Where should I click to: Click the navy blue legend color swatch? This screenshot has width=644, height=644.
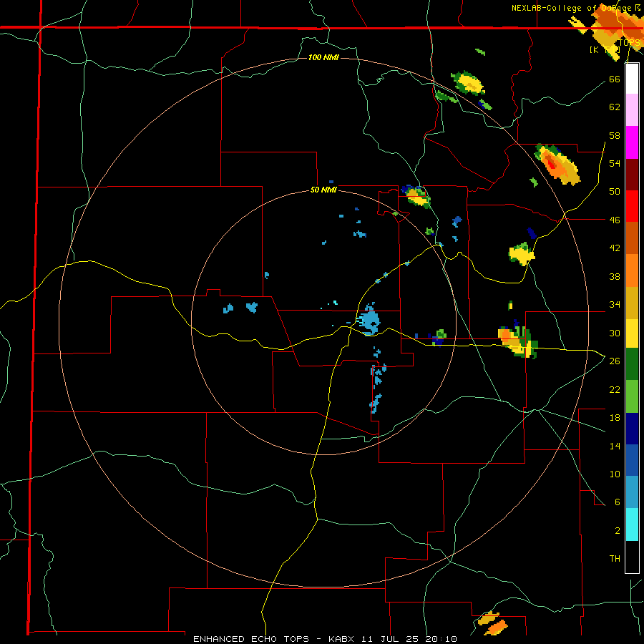tap(632, 429)
